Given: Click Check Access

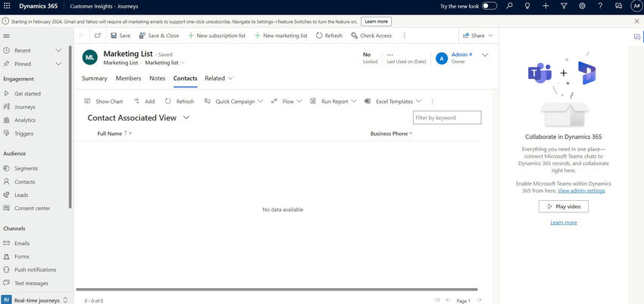Looking at the screenshot, I should pos(371,36).
